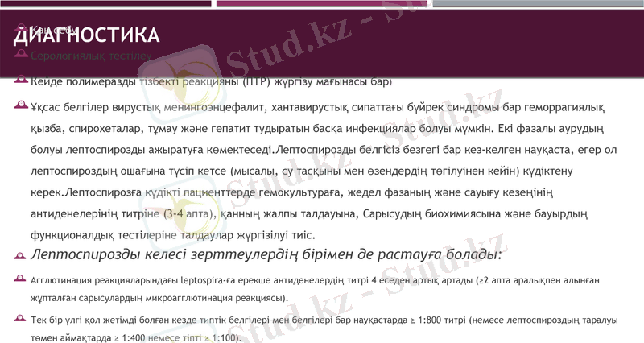Click the bullet marker before "Ұқсас белгілер"
The image size is (644, 343).
coord(20,106)
